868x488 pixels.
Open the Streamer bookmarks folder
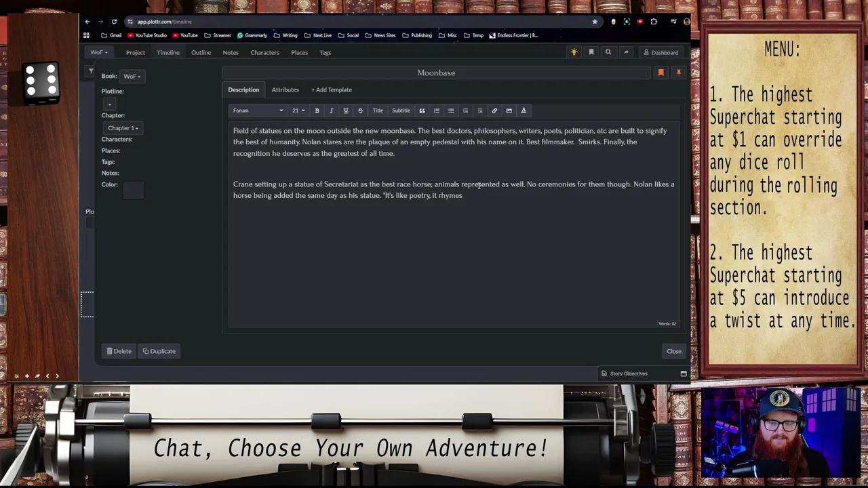point(218,35)
